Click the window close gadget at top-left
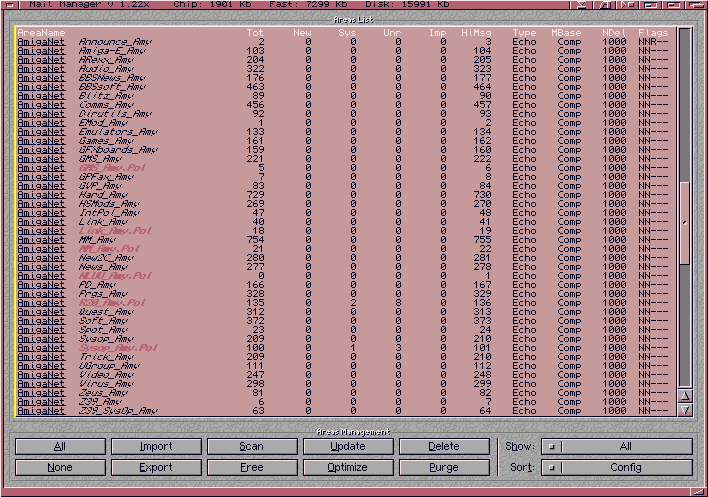 [x=7, y=5]
